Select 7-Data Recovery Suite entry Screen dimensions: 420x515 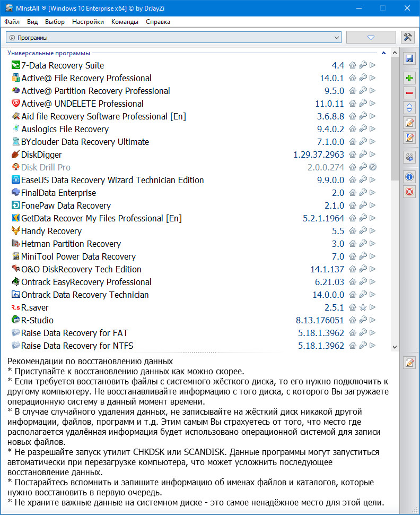tap(63, 65)
